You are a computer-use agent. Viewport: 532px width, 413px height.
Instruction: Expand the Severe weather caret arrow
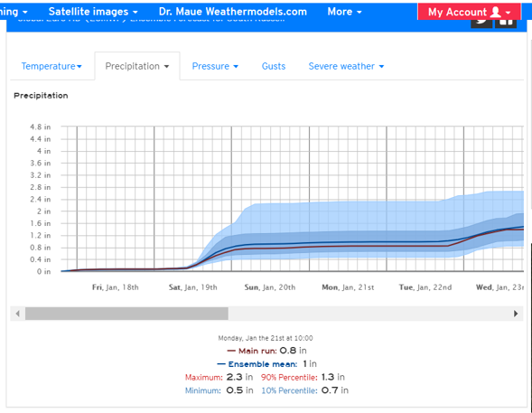pos(381,67)
